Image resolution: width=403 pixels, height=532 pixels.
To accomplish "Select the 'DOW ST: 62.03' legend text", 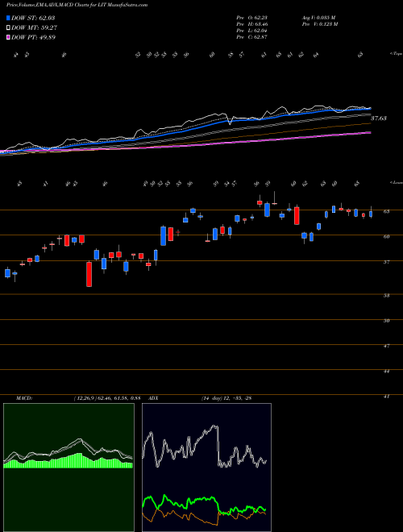I will (x=33, y=18).
